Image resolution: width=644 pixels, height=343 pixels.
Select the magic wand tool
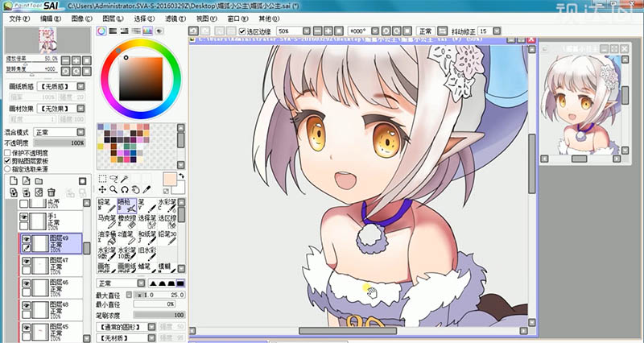pos(124,179)
